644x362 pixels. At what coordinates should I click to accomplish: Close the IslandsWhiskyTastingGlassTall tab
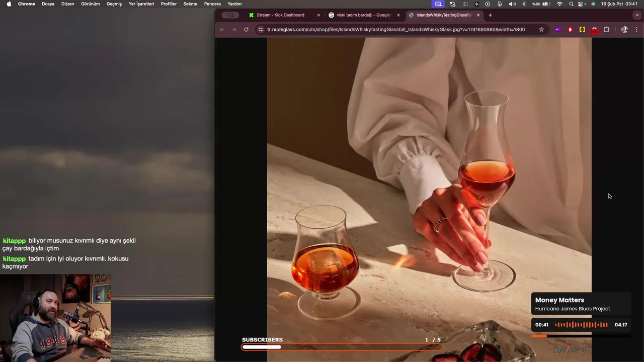point(478,15)
